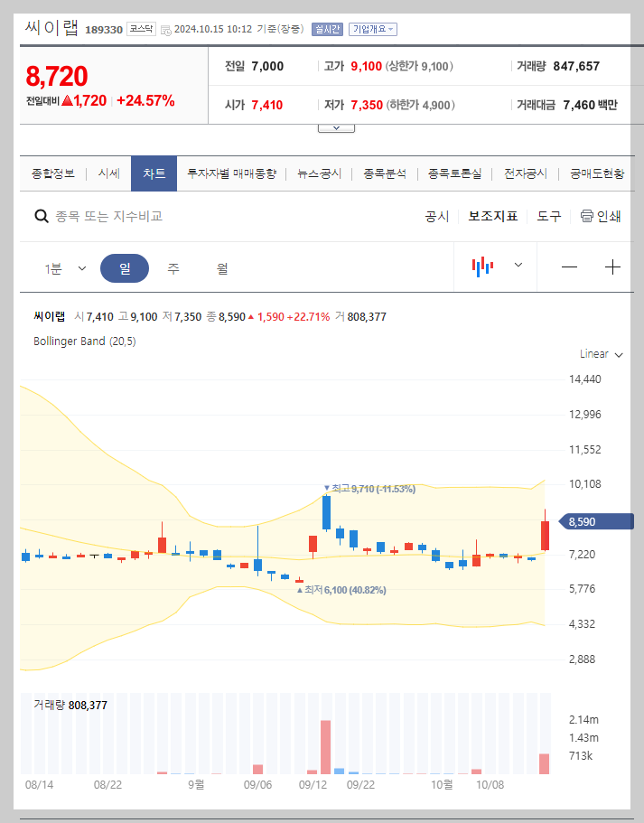Click the 고가 9,100 value

pyautogui.click(x=367, y=66)
